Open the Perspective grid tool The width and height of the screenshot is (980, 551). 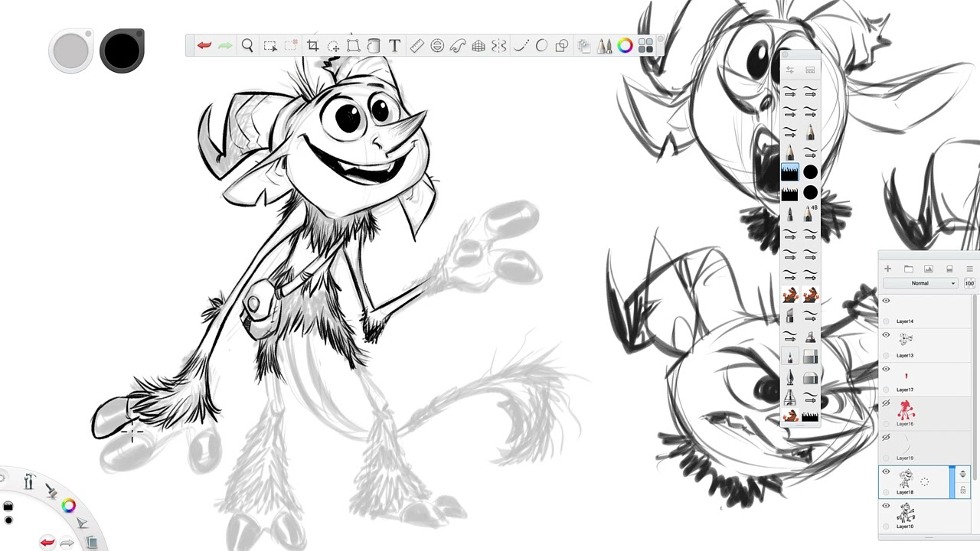pyautogui.click(x=479, y=46)
